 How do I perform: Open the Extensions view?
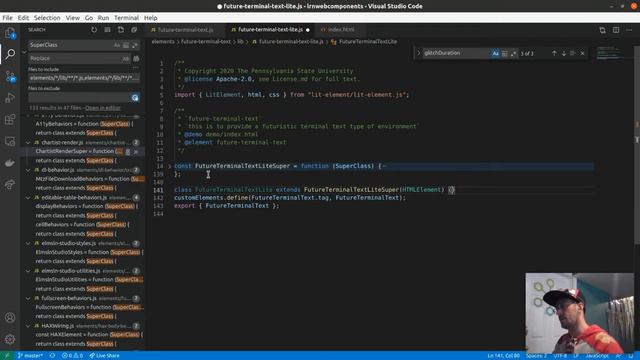[x=10, y=120]
